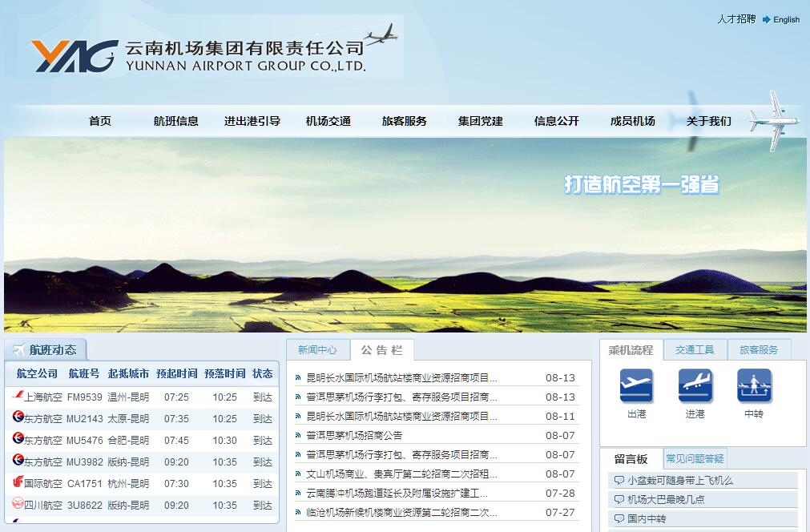
Task: Click the blue arrow icon beside English
Action: 766,20
